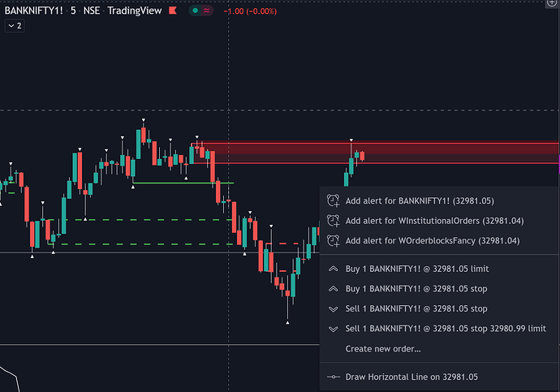The image size is (560, 392).
Task: Select Add alert for WOrderblocksFancy entry
Action: [439, 240]
